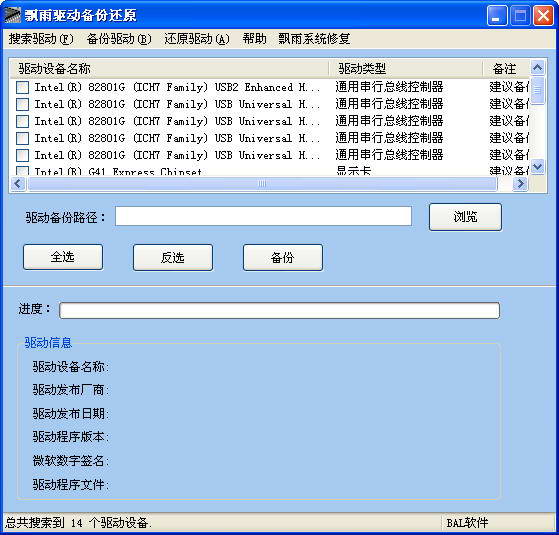The image size is (559, 535).
Task: Click the BAL软件 status bar panel
Action: pos(497,523)
